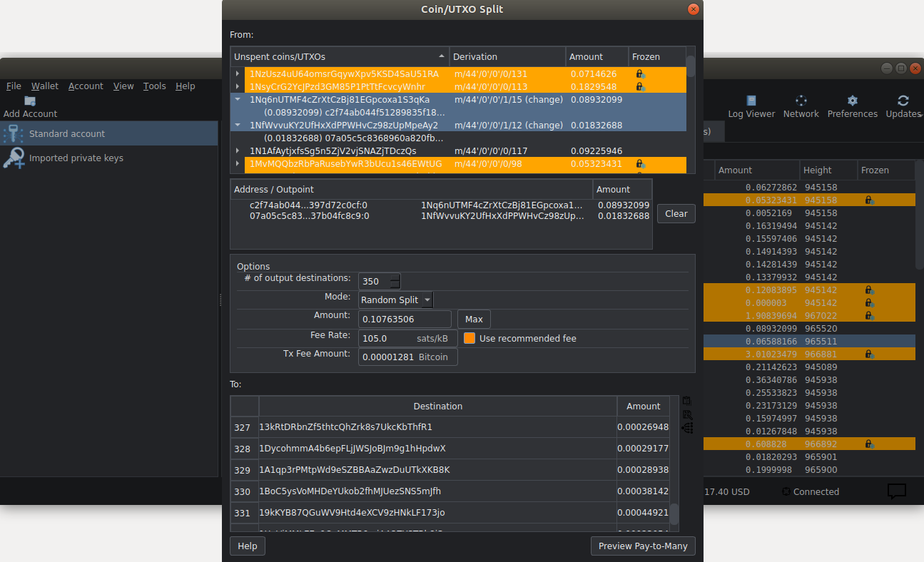924x562 pixels.
Task: Click the split tree icon beside To table
Action: pyautogui.click(x=687, y=428)
